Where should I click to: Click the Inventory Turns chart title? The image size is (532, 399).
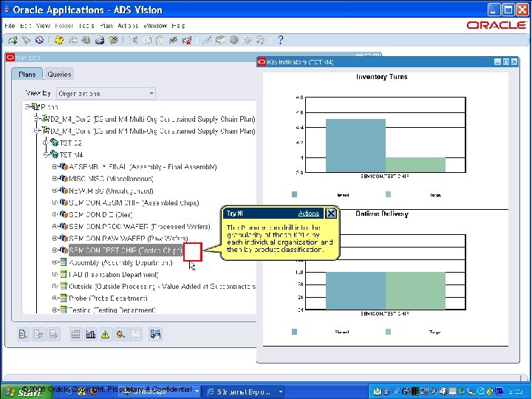382,77
